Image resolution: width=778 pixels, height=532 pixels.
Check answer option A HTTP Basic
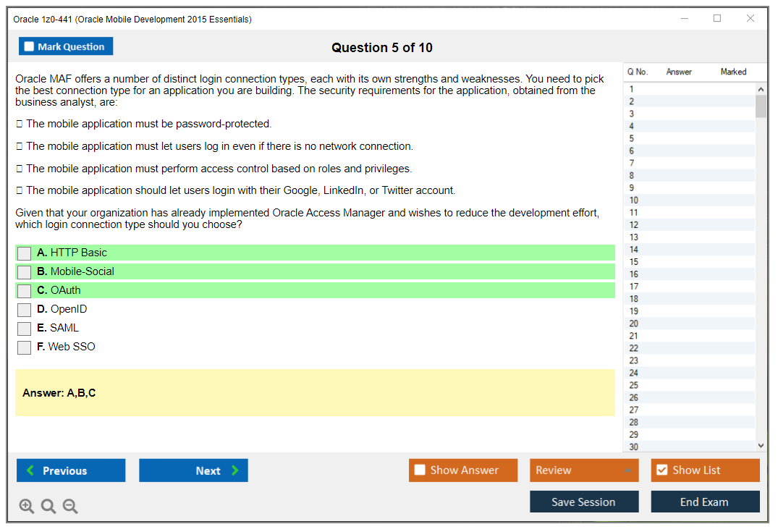click(x=24, y=253)
